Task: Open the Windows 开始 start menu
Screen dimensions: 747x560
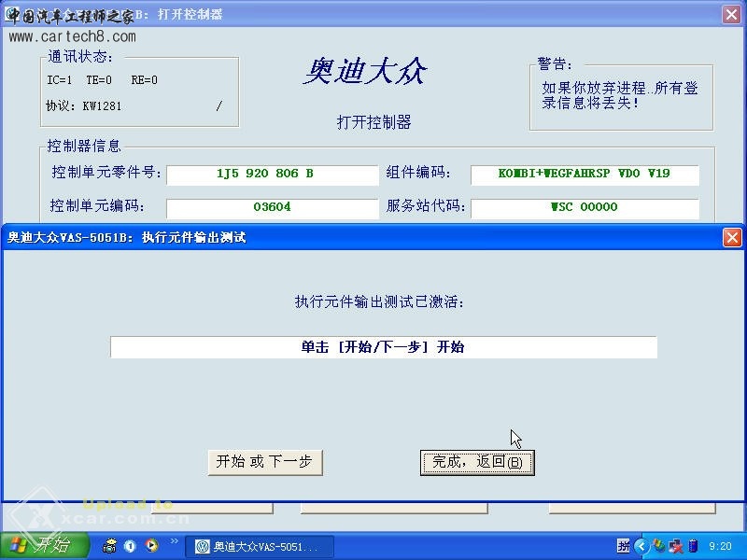Action: point(44,546)
